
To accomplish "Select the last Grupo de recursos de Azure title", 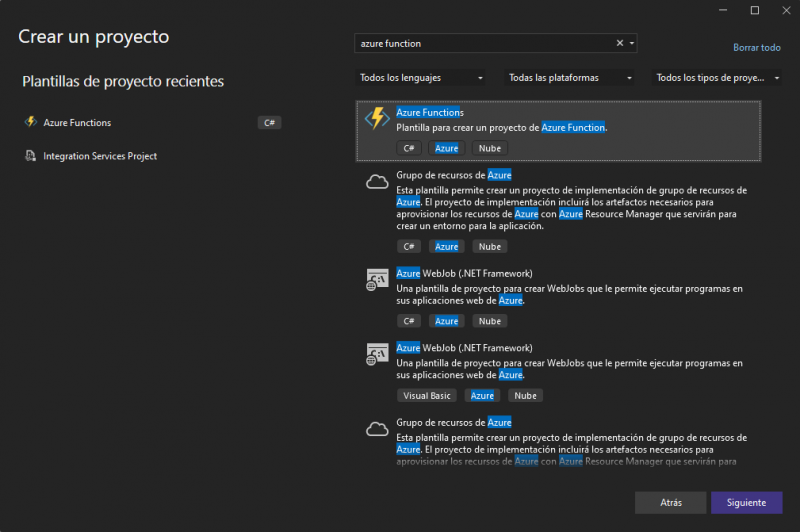I will point(454,422).
